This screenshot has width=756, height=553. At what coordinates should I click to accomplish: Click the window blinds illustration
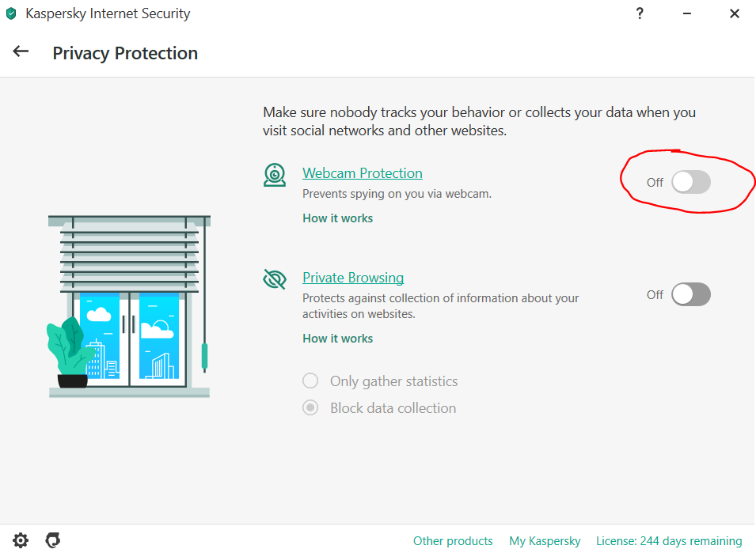[129, 305]
